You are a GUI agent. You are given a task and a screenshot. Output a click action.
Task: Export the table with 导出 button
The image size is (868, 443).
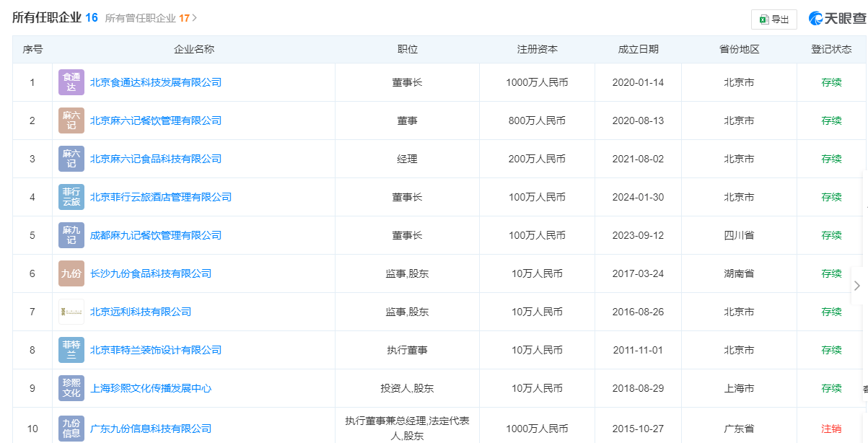tap(774, 19)
